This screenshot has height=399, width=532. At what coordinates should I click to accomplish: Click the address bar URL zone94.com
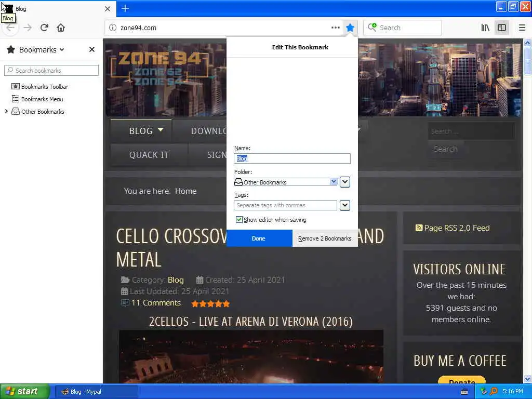138,28
